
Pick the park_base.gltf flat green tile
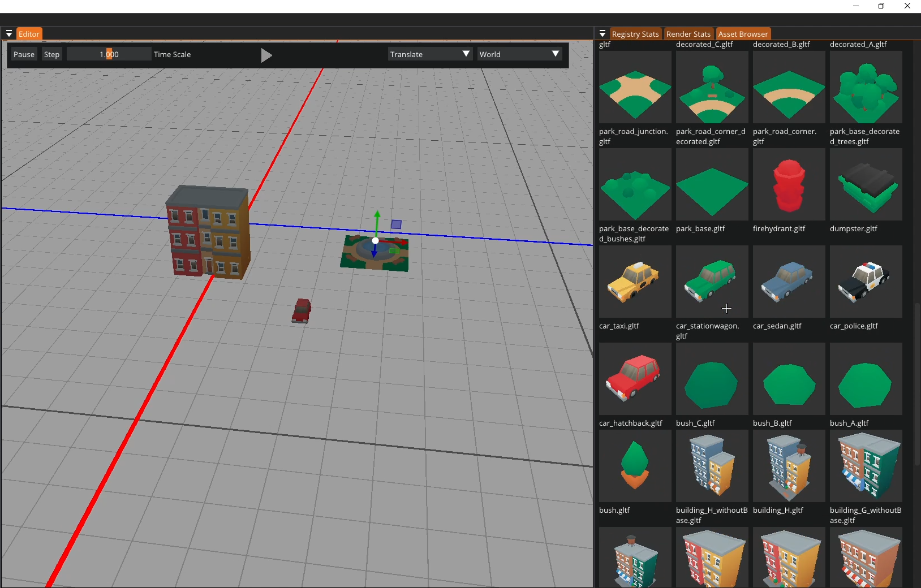click(x=712, y=184)
